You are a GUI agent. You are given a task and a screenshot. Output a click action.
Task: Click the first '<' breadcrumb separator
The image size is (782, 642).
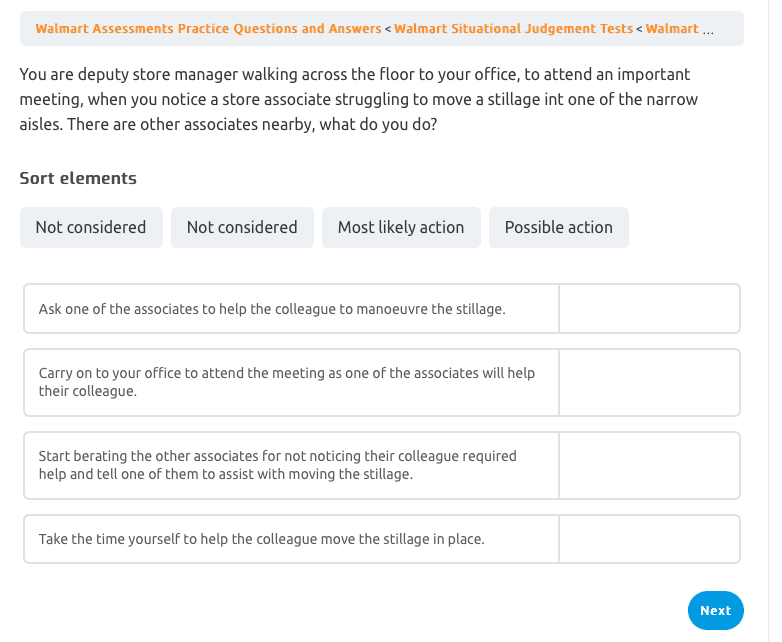(x=388, y=29)
